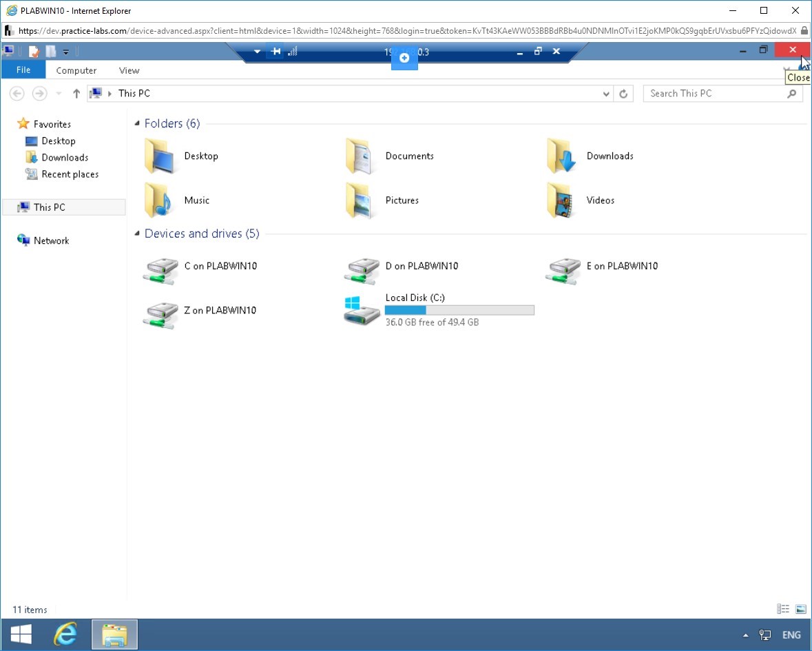Click the '36.0 GB free of 49.4 GB' text
Screen dimensions: 812x651
coord(432,322)
